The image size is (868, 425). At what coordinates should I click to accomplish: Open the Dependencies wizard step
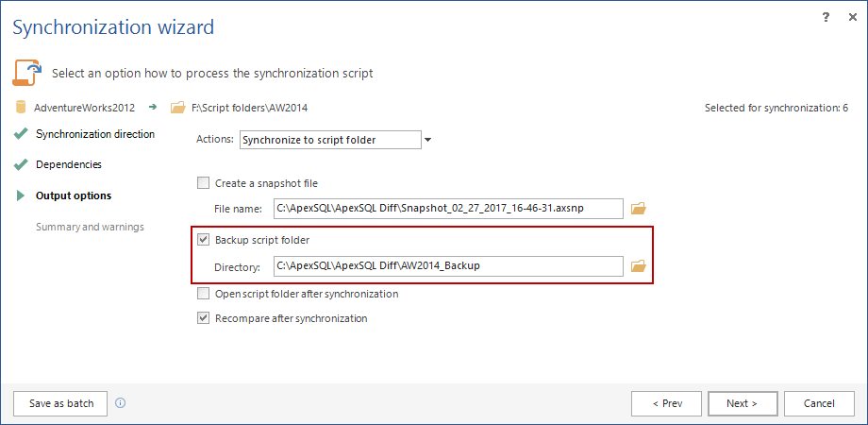pyautogui.click(x=69, y=164)
